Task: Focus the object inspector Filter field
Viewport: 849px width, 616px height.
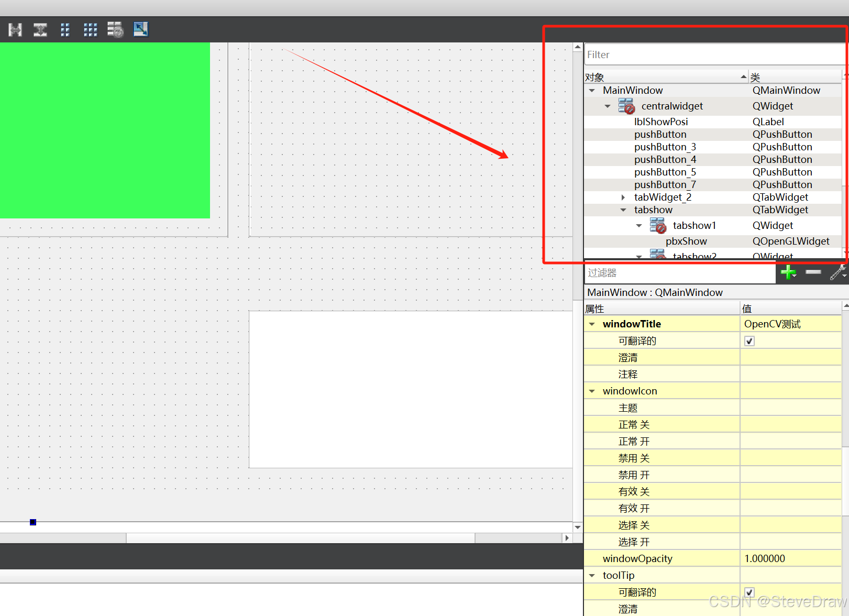Action: pos(714,54)
